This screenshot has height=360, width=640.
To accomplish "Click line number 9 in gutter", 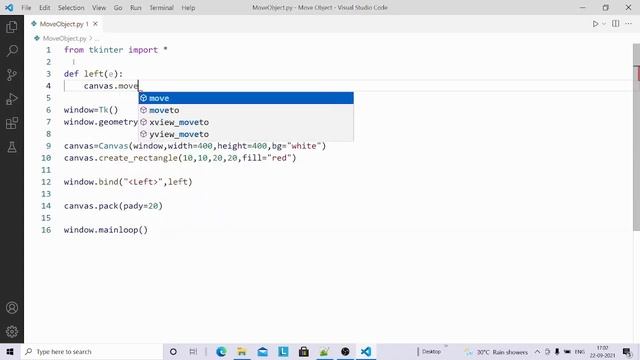I will click(48, 146).
